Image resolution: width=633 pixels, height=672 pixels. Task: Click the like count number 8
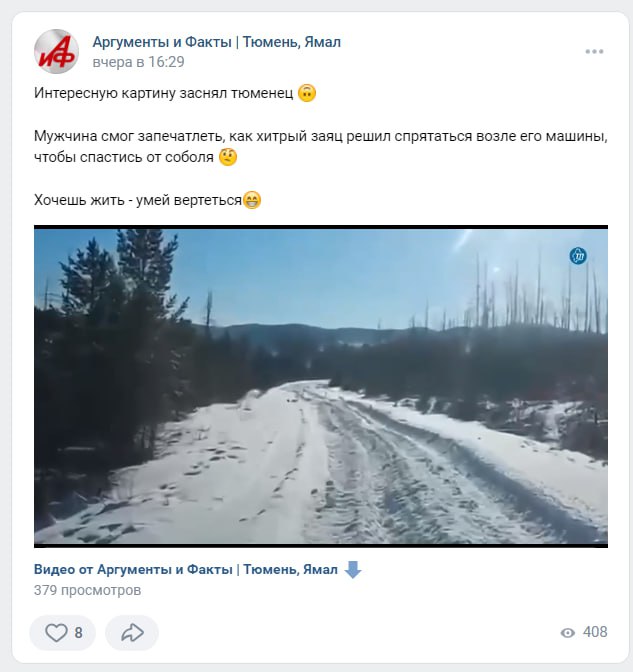tap(78, 633)
